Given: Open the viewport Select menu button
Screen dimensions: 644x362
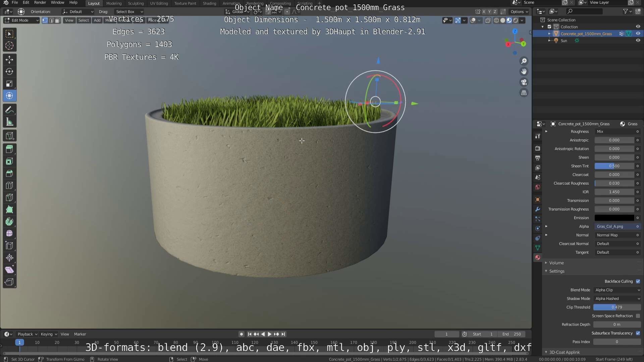Looking at the screenshot, I should [84, 20].
